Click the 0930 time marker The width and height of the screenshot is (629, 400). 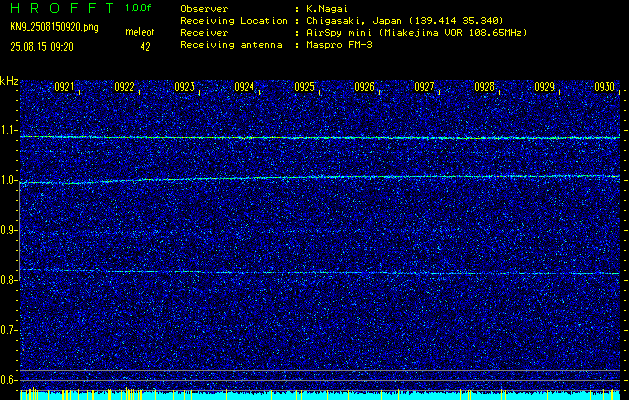tap(605, 87)
